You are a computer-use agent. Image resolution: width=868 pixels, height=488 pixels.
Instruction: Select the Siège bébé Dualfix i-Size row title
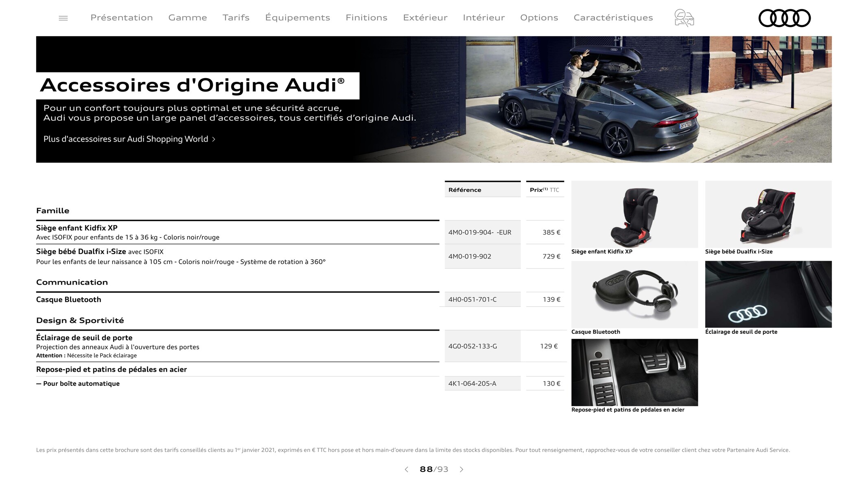pos(81,251)
